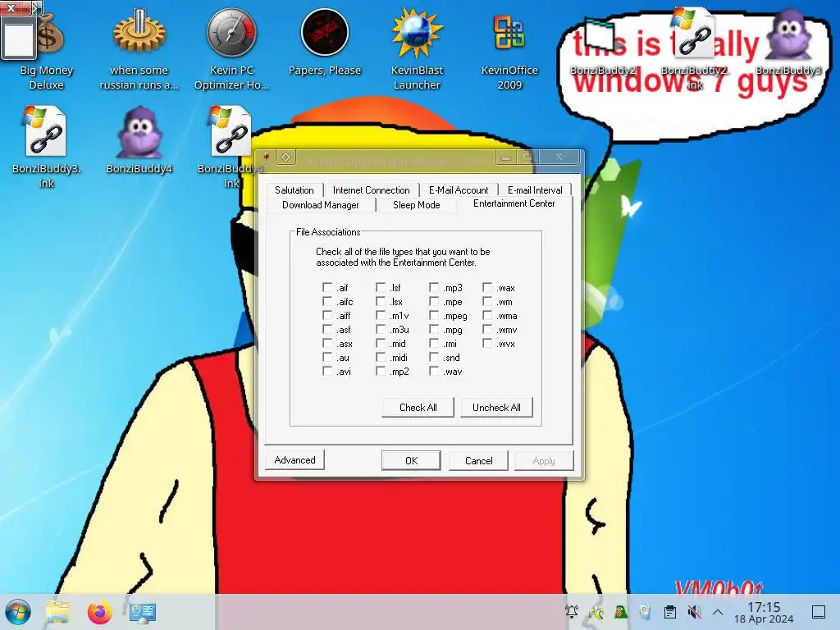This screenshot has height=630, width=840.
Task: Check the .mp3 file type
Action: tap(434, 288)
